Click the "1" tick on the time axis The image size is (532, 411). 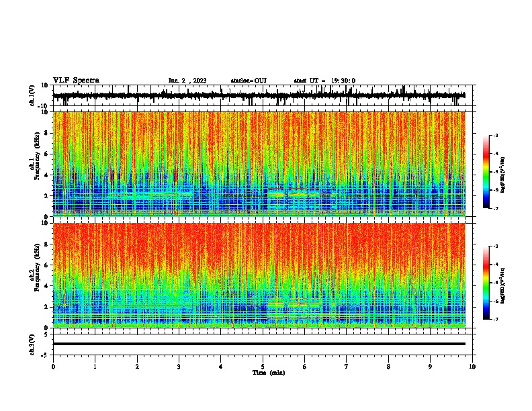pos(95,367)
